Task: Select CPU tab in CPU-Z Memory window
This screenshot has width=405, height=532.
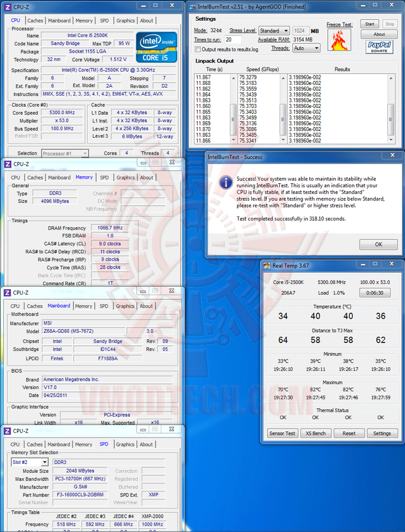Action: [x=15, y=178]
